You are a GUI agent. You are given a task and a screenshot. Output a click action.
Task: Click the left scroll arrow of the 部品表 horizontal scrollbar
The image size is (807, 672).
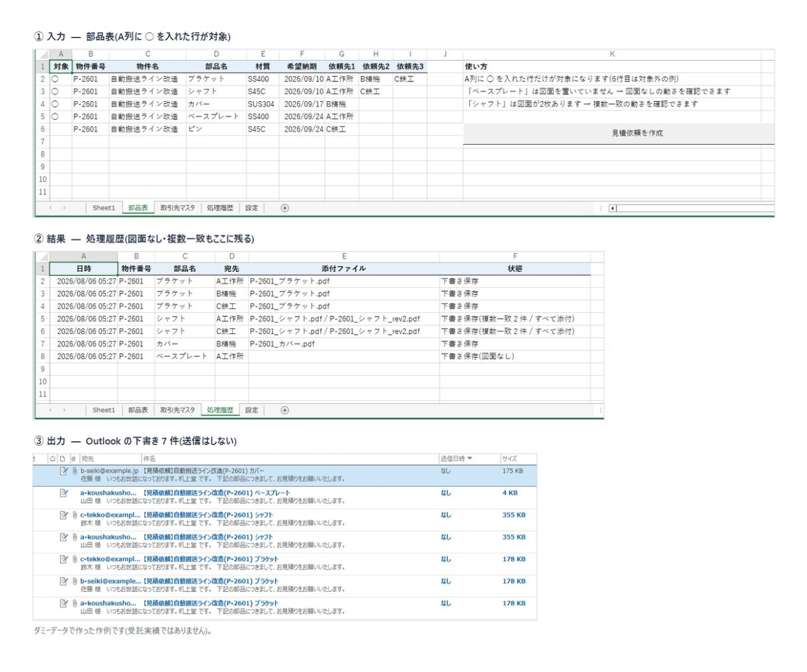point(613,208)
